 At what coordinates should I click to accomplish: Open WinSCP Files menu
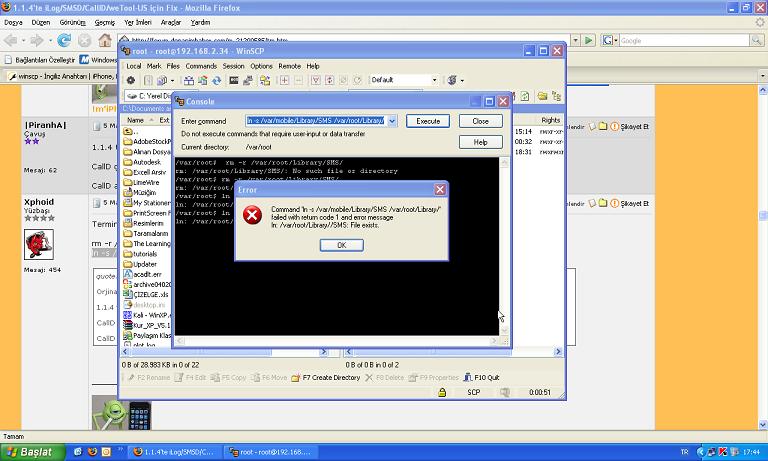[173, 66]
